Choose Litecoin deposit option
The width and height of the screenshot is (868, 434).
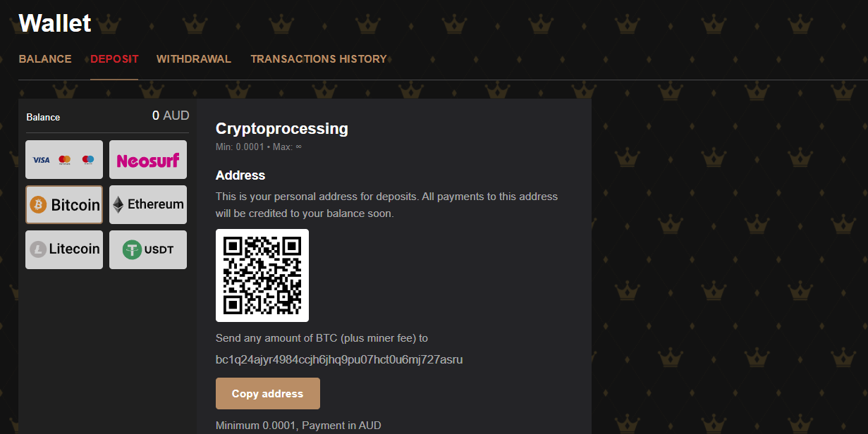click(x=64, y=249)
